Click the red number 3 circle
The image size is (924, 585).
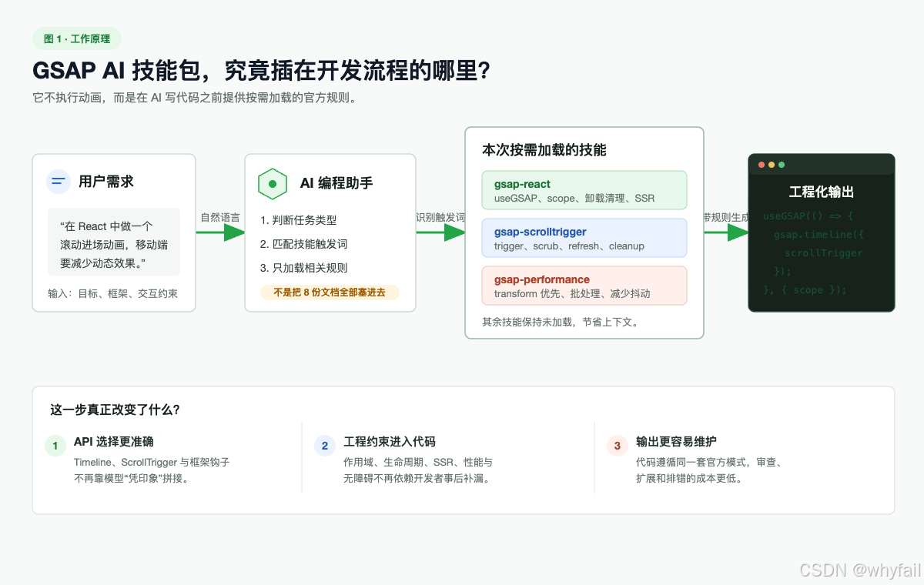click(x=618, y=446)
